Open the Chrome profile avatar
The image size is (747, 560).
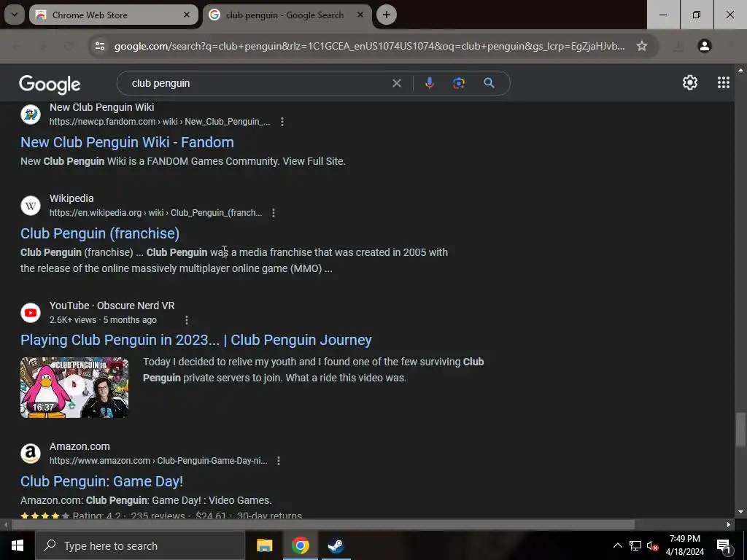click(x=705, y=46)
